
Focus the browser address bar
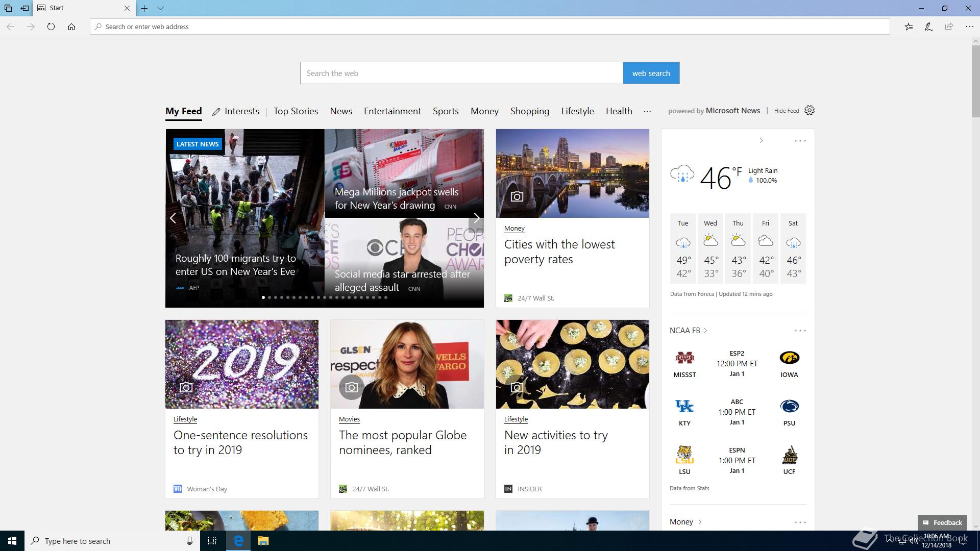(490, 27)
